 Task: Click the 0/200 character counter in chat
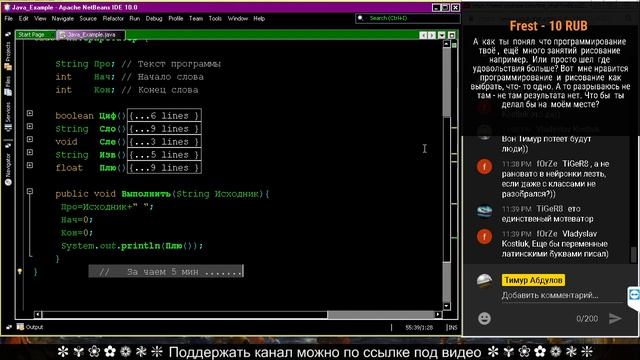[x=587, y=319]
